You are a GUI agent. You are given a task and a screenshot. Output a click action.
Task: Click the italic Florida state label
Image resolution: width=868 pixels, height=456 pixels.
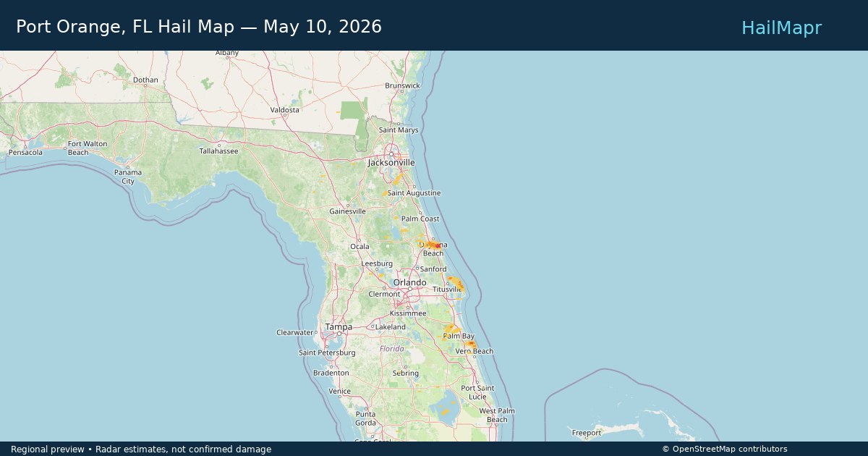click(392, 349)
